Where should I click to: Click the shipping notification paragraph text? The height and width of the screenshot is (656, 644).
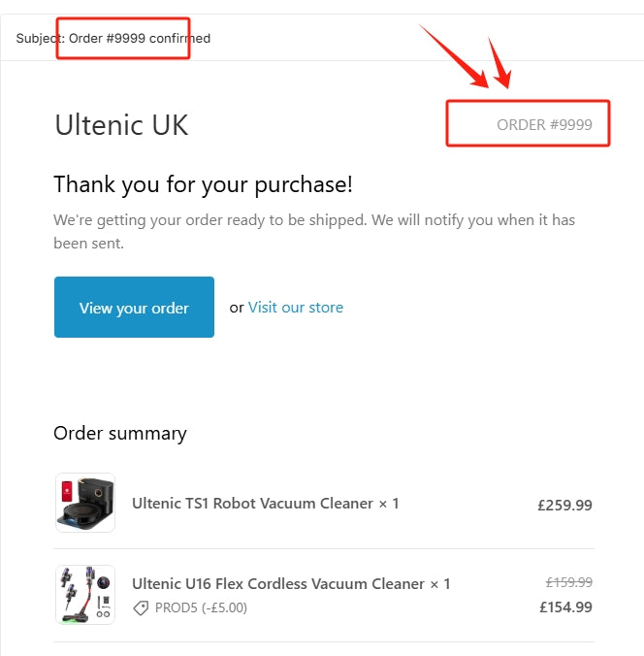pos(313,230)
